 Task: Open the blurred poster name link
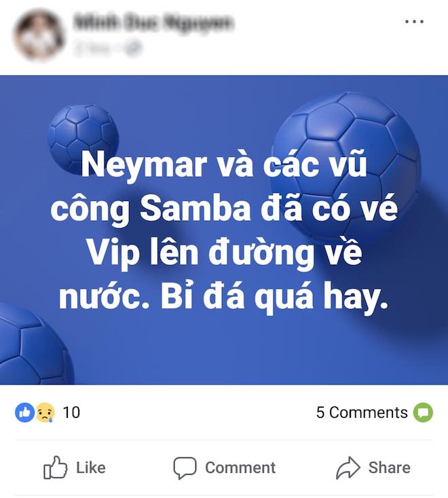pos(153,23)
